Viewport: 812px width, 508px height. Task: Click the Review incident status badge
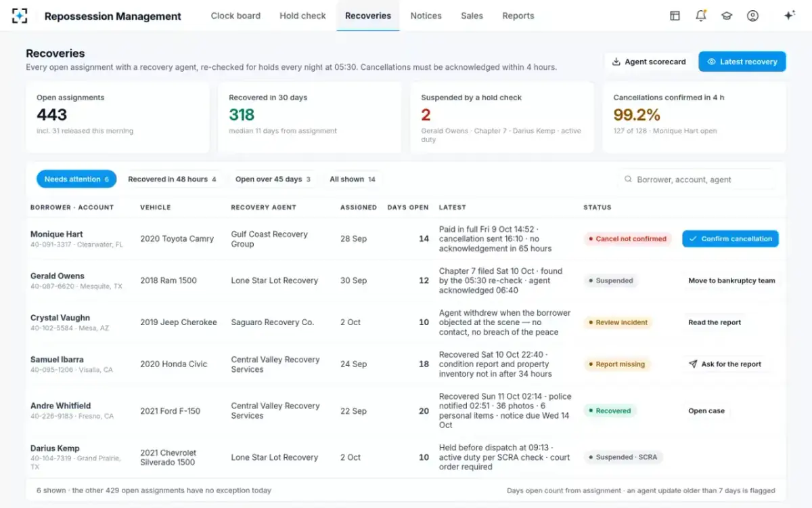click(618, 323)
